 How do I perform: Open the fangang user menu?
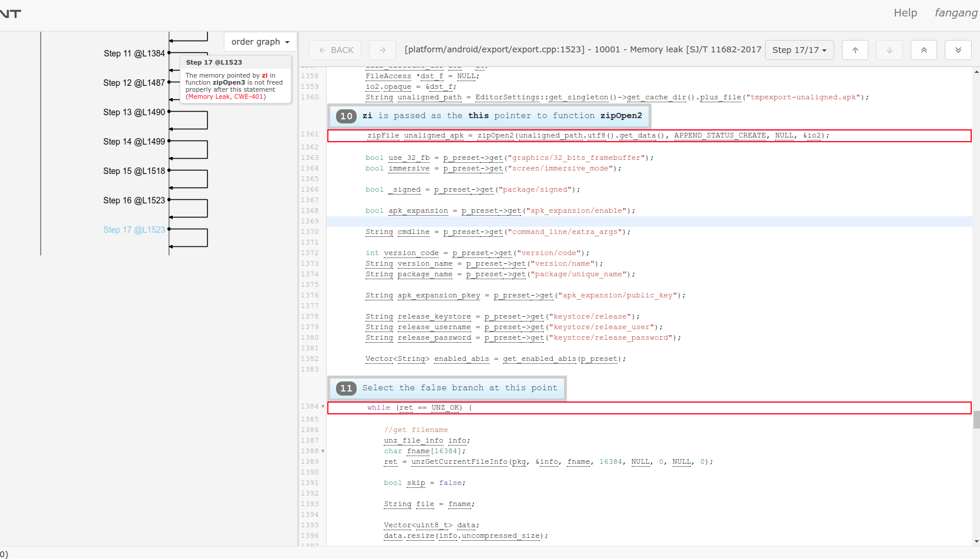956,12
